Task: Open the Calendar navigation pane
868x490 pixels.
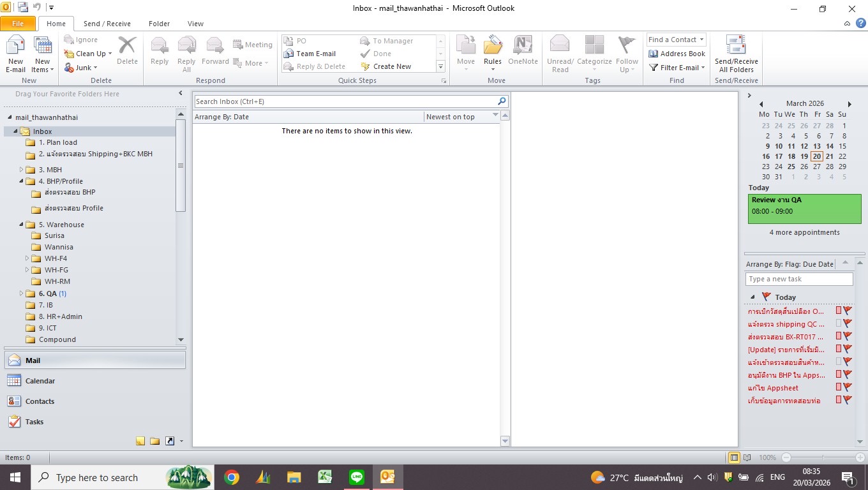Action: tap(40, 381)
